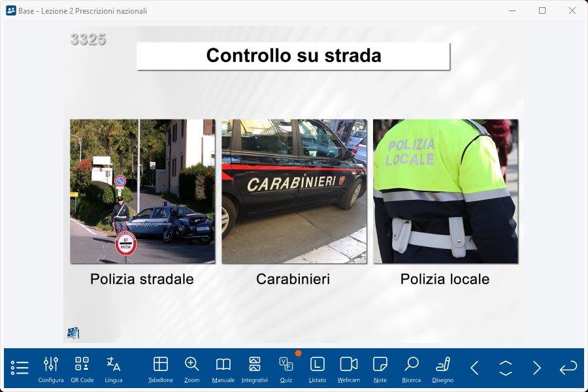Screen dimensions: 588x392
Task: Open the Tabellone board view
Action: 161,369
